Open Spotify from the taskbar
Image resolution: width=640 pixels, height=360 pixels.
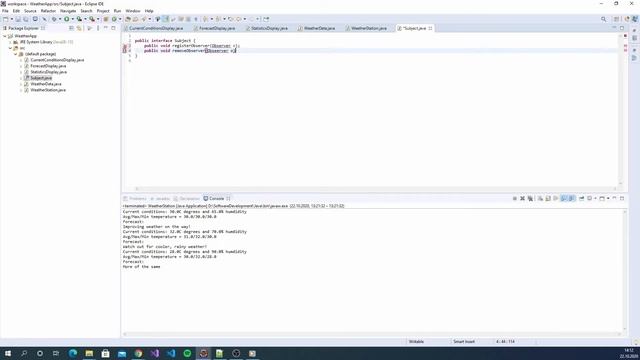click(187, 353)
